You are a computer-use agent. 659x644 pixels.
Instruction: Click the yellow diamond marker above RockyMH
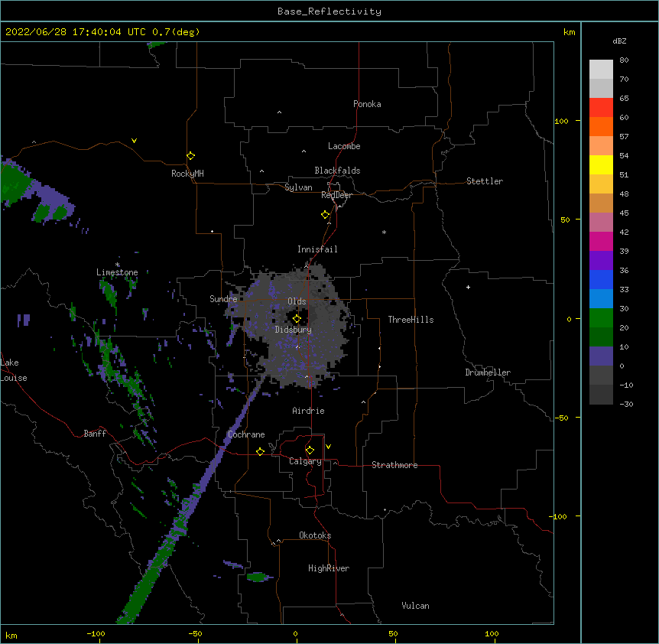(190, 156)
